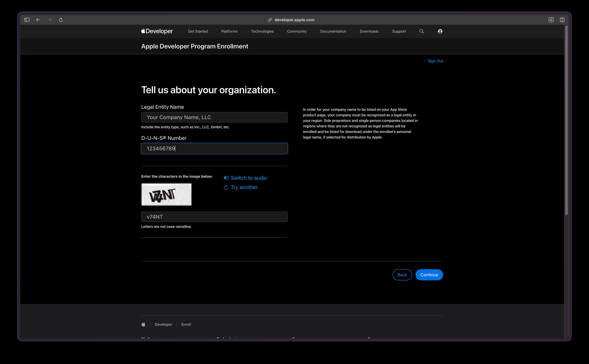Image resolution: width=589 pixels, height=364 pixels.
Task: Click the Apple logo in footer breadcrumb
Action: coord(144,324)
